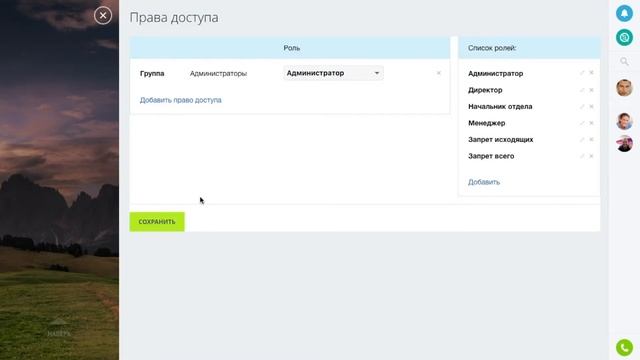
Task: Select Запрет исходящих in the roles list
Action: pos(500,140)
